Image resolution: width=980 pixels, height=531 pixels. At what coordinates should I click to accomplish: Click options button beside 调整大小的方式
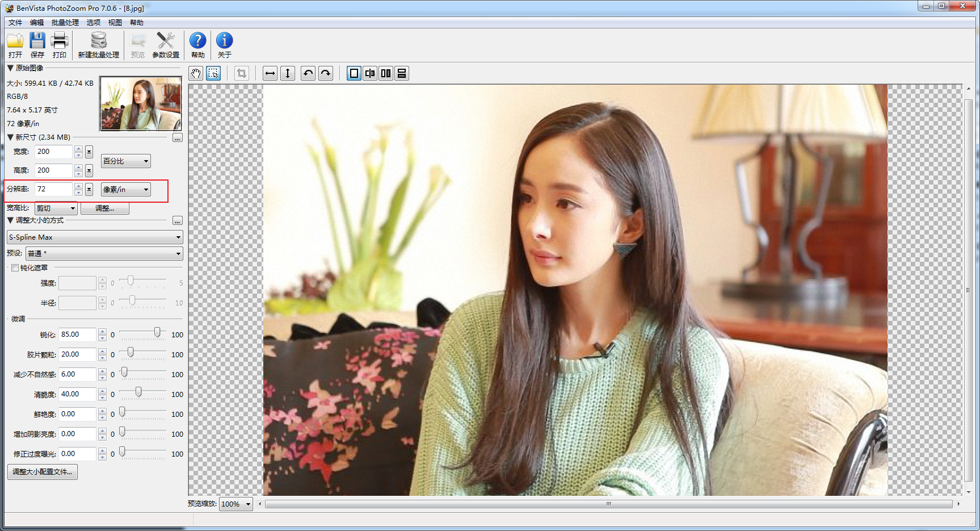click(x=178, y=220)
